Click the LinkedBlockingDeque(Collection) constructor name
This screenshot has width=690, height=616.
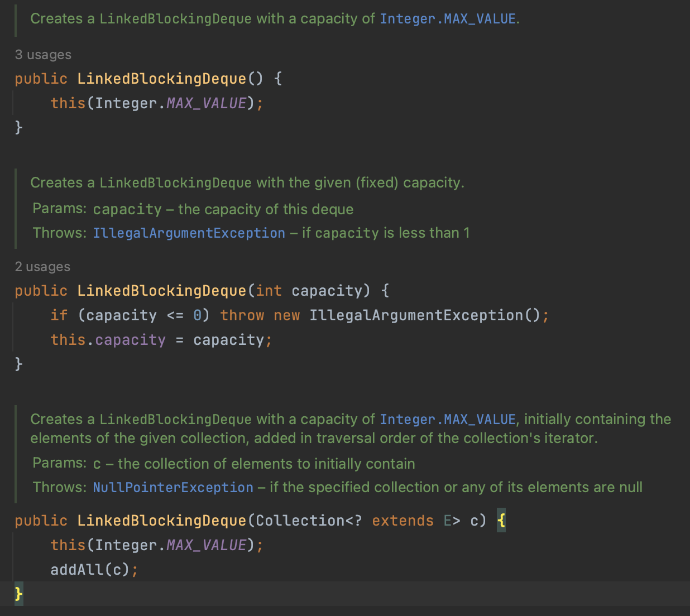[161, 521]
